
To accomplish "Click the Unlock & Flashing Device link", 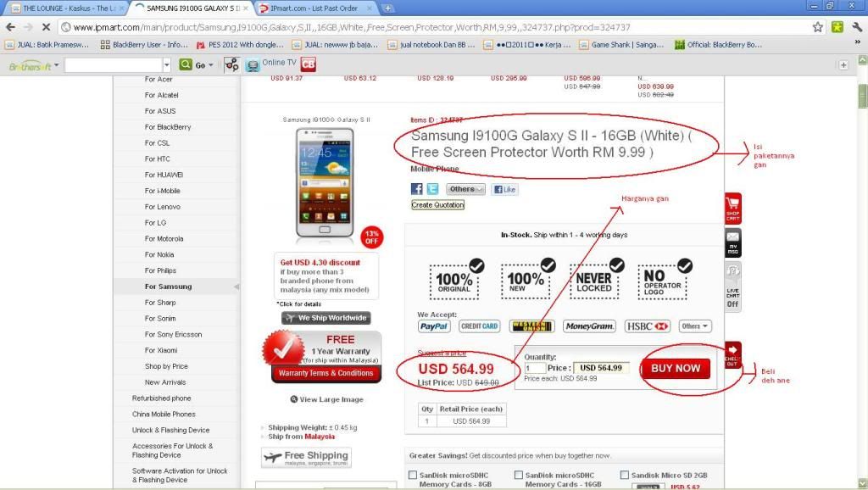I will point(170,430).
